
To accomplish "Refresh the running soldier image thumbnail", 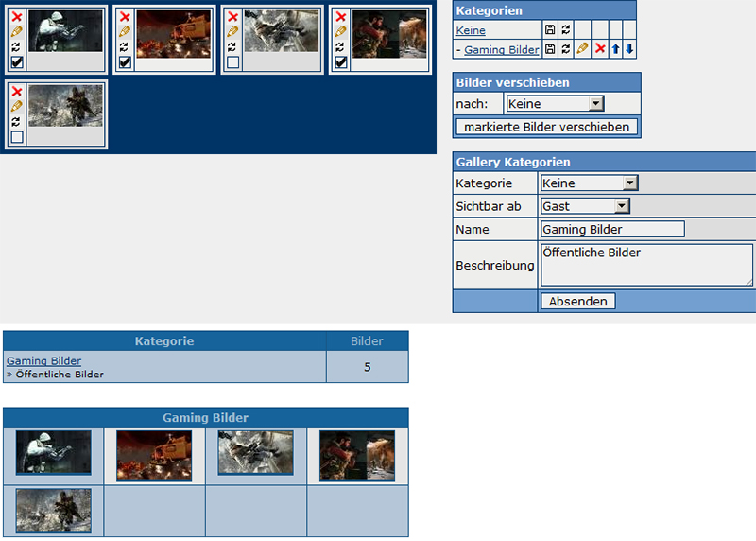I will 16,122.
